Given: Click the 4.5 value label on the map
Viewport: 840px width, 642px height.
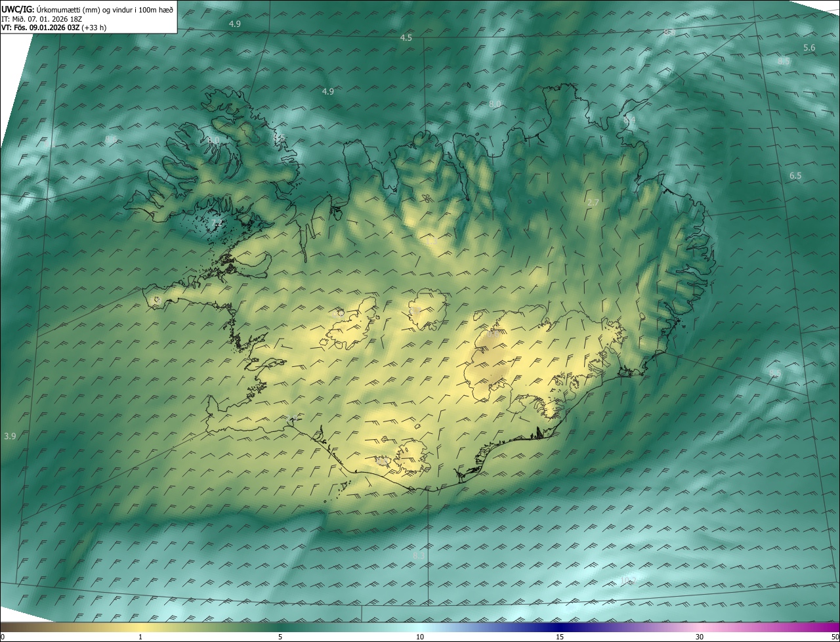Looking at the screenshot, I should tap(406, 38).
